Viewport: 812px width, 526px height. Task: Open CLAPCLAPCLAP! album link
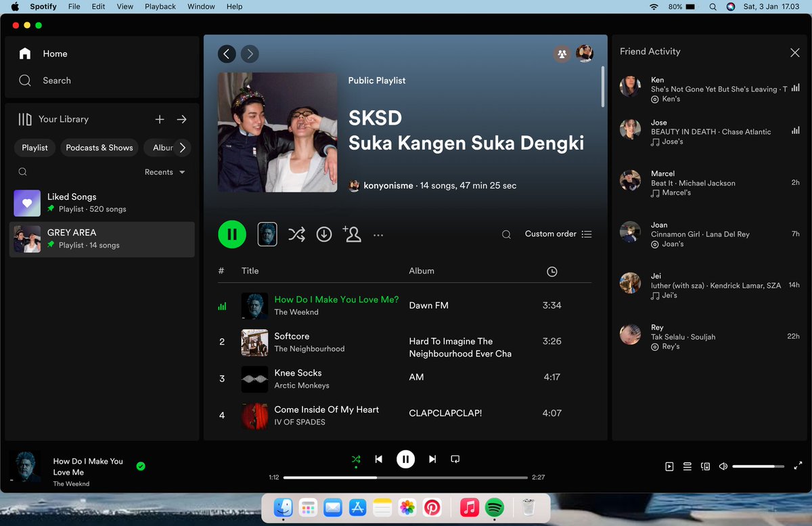point(445,413)
